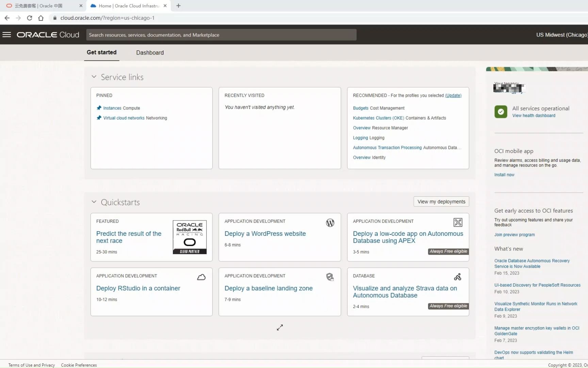Click the expand arrows icon below Quickstarts
Image resolution: width=588 pixels, height=368 pixels.
[280, 327]
